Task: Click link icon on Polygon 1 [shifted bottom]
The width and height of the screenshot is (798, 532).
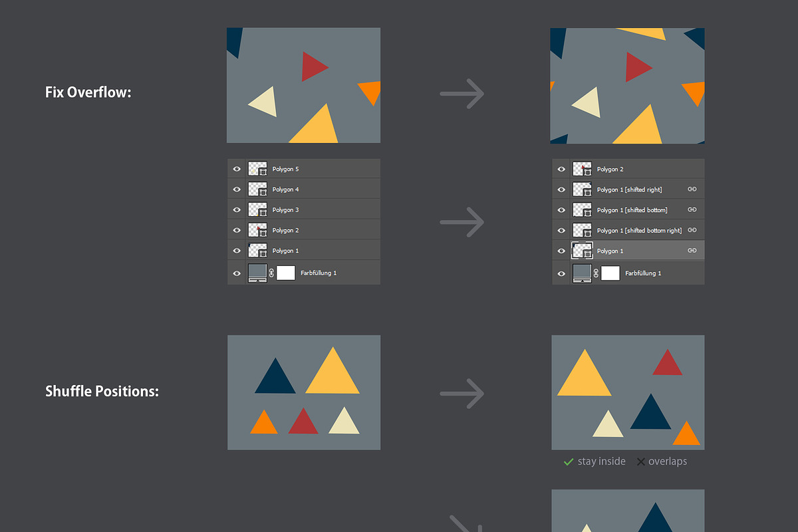Action: [x=692, y=210]
